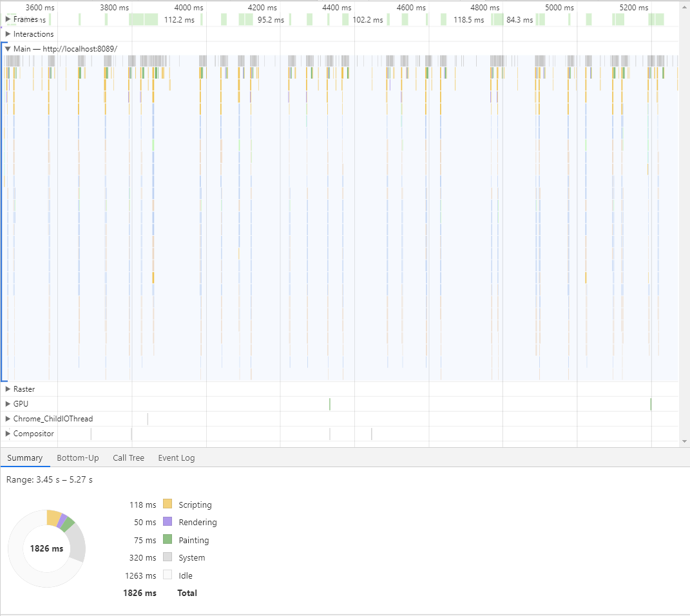Expand the Frames track
Screen dimensions: 690x616
point(8,19)
